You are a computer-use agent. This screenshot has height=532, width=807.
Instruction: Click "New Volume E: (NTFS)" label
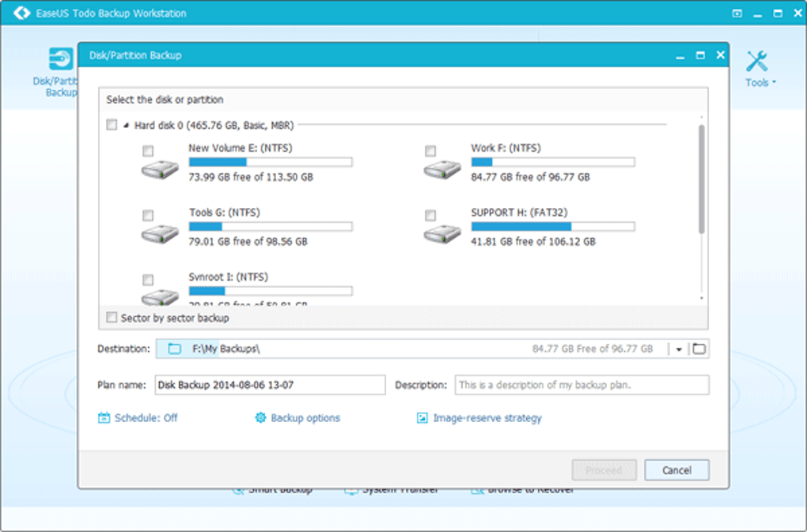coord(241,148)
